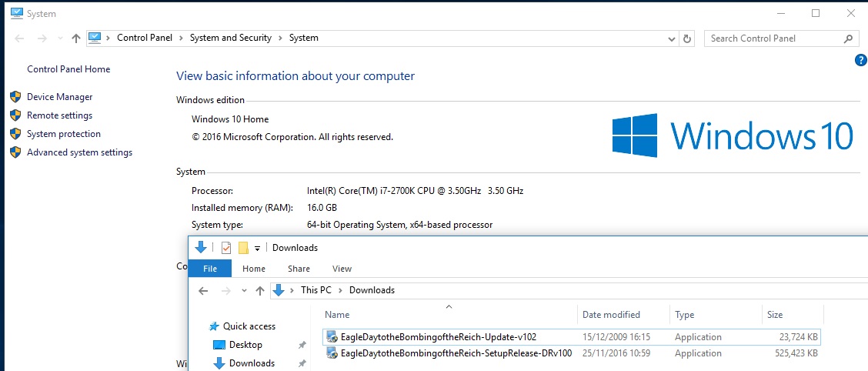Viewport: 868px width, 371px height.
Task: Click date 25/11/2016 10:59 cell
Action: [616, 353]
